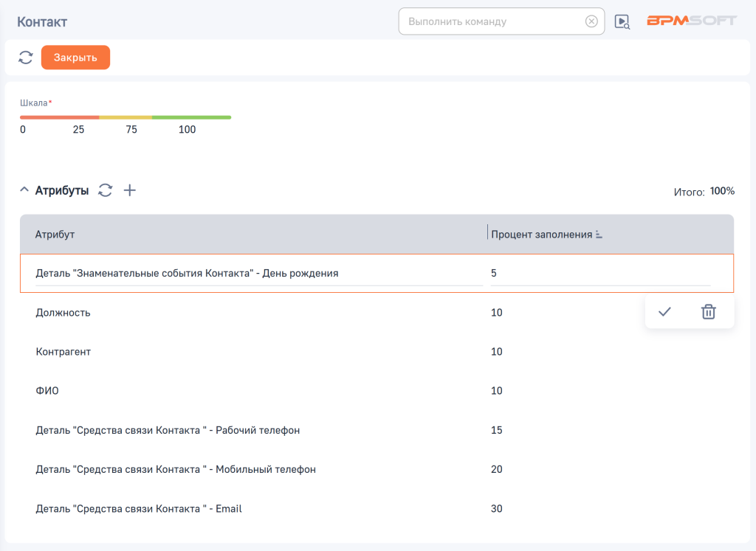Clear command field with X icon

591,21
